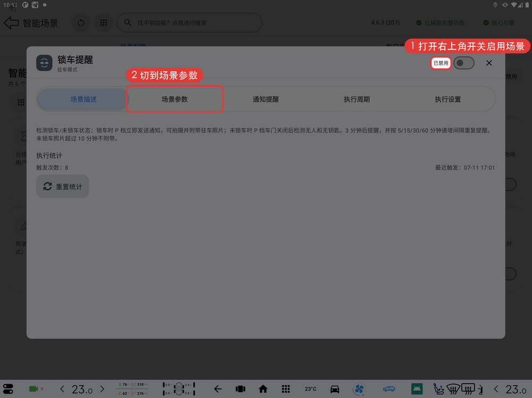
Task: Click the 触发次数: 8 text
Action: coord(52,168)
